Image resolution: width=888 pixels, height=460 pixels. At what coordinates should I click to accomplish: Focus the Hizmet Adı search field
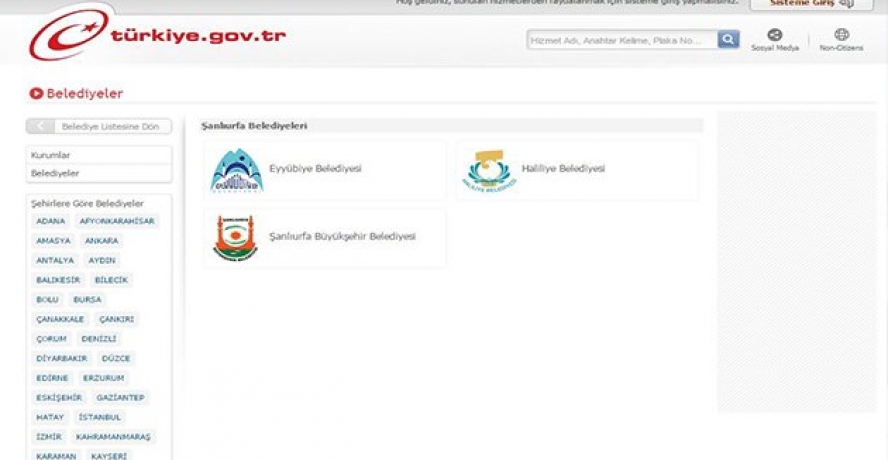click(x=622, y=40)
